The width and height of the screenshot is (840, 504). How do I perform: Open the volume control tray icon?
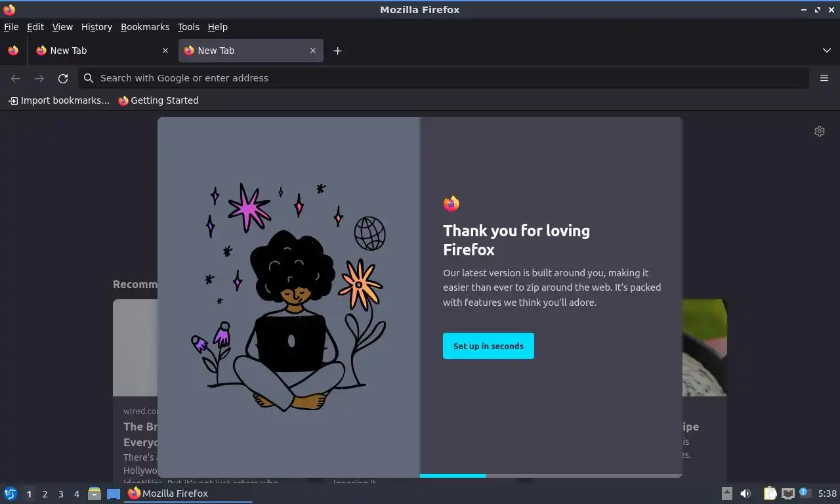(745, 493)
